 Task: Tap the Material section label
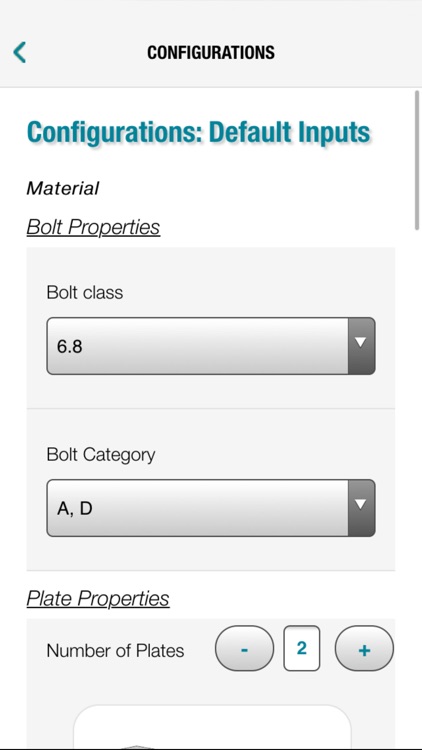[63, 188]
